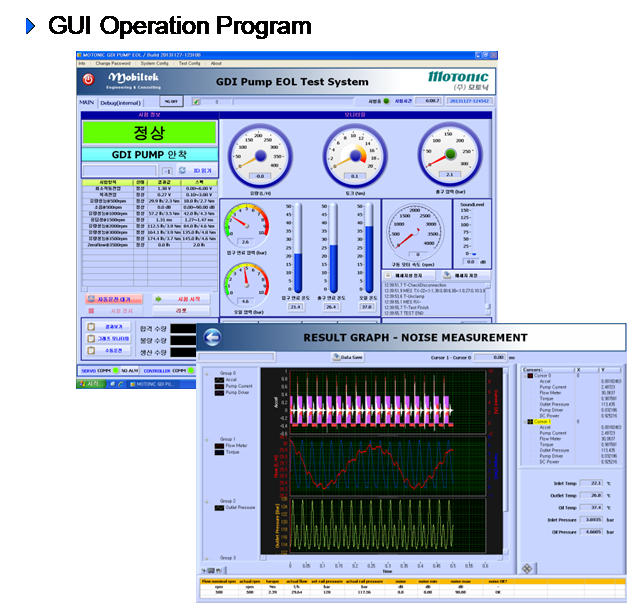Click the Cursor 1 - Cursor 0 value field
The image size is (628, 604).
(490, 357)
